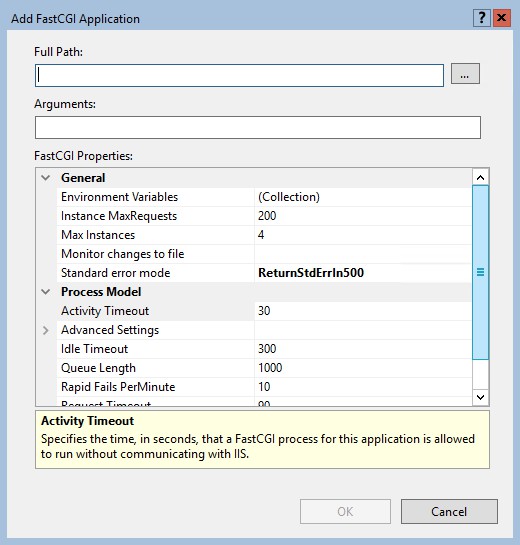This screenshot has width=520, height=545.
Task: Click the property grid scrollbar thumb
Action: (x=480, y=272)
